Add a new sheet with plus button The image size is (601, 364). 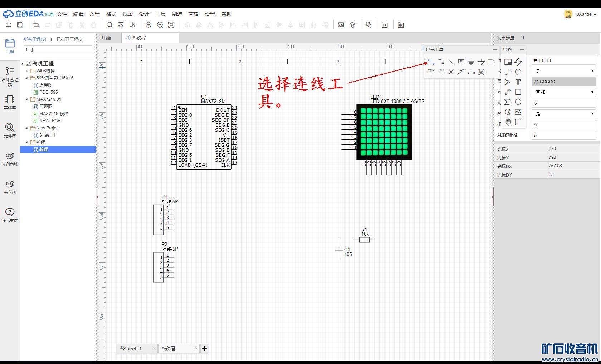click(205, 349)
